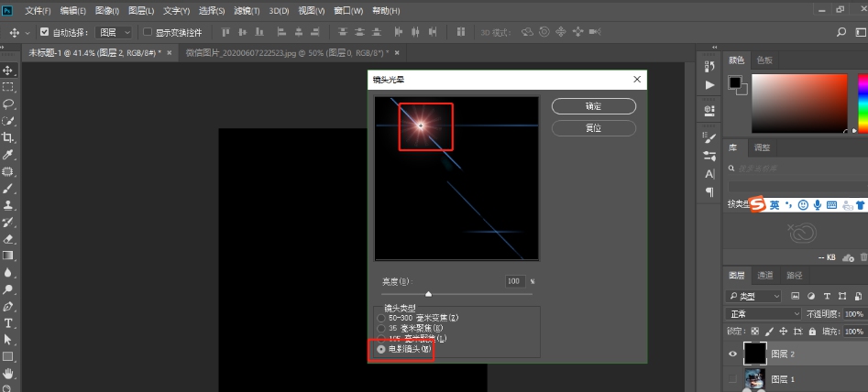Select the 50-300 毫米变焦 lens type

tap(380, 317)
